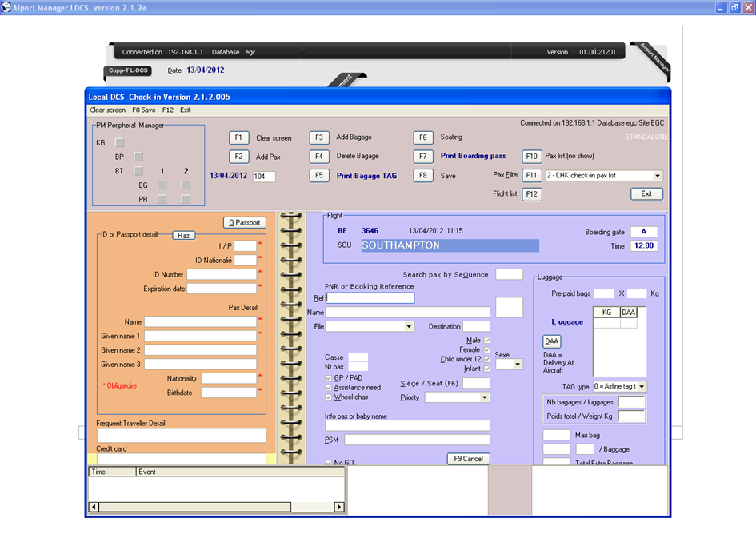Open the F8 Save menu item
Viewport: 756px width, 538px height.
[x=144, y=110]
